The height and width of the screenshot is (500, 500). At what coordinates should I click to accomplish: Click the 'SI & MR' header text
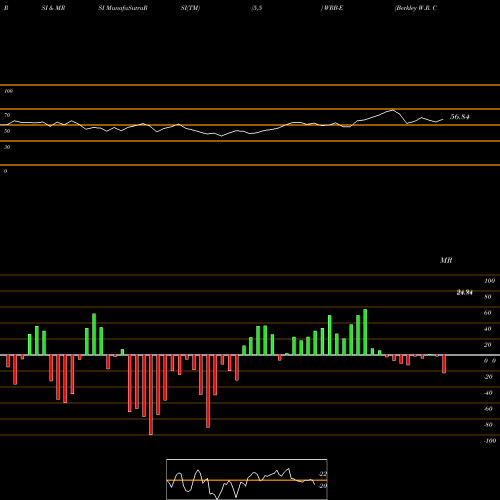click(x=53, y=8)
